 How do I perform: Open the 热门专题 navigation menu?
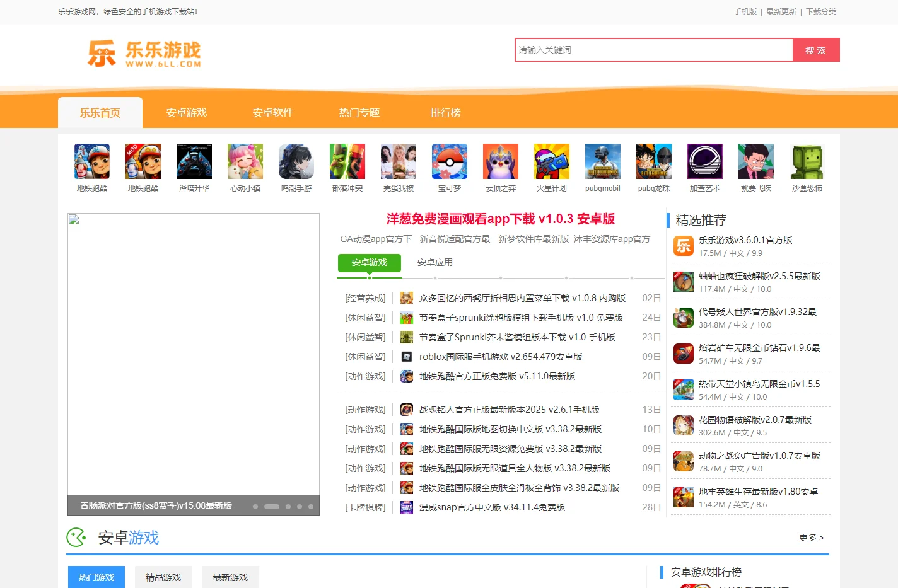pyautogui.click(x=359, y=113)
